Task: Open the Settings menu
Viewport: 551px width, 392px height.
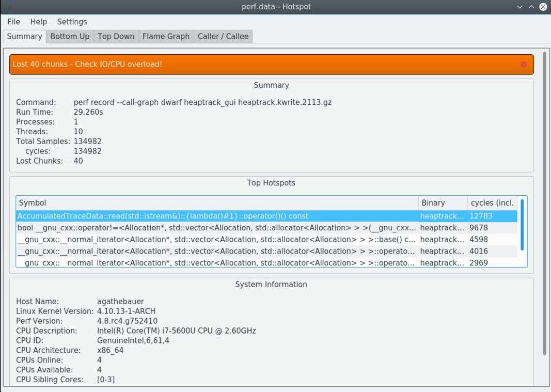Action: [x=72, y=22]
